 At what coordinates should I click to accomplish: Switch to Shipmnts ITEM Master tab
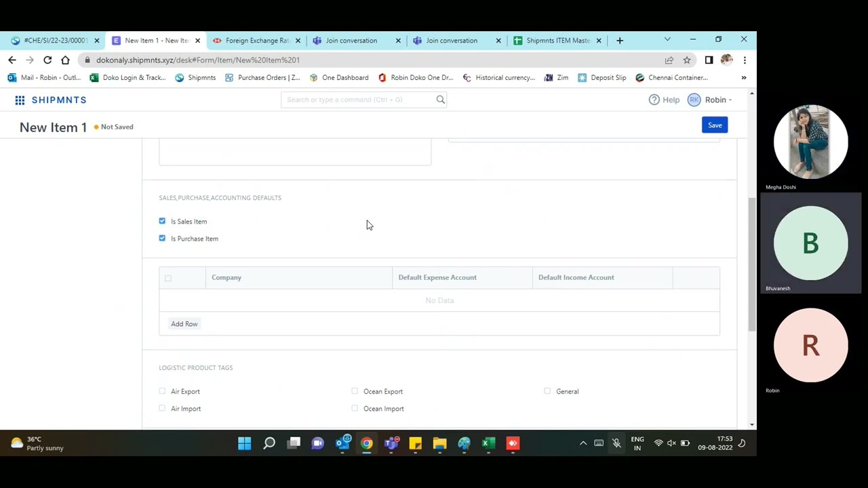pyautogui.click(x=558, y=41)
